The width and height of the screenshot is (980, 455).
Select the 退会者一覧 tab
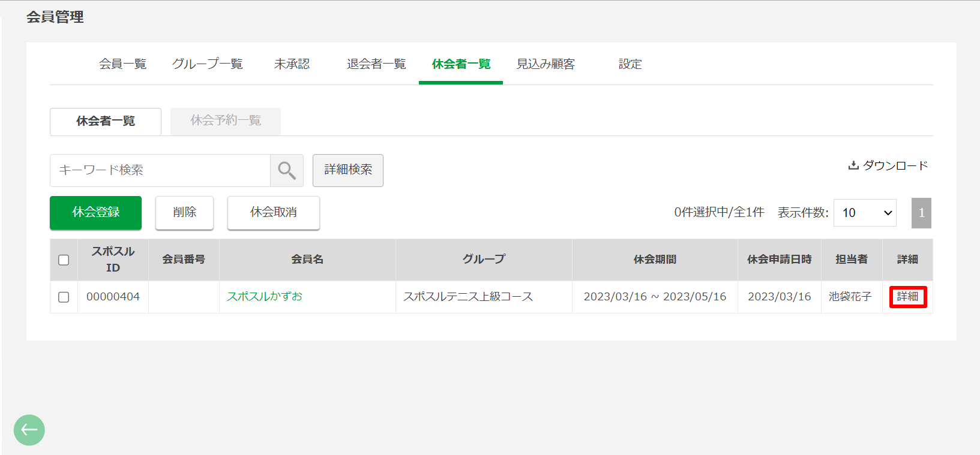[x=376, y=64]
